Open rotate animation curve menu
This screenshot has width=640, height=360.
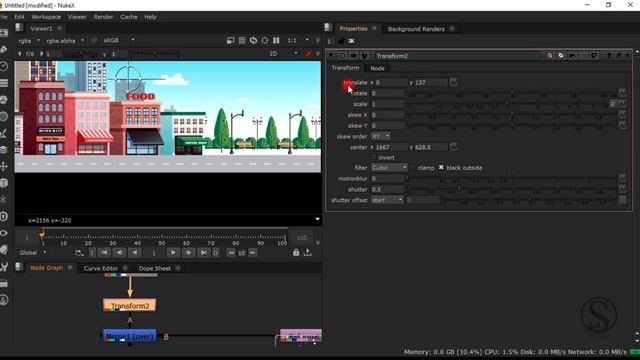[622, 93]
